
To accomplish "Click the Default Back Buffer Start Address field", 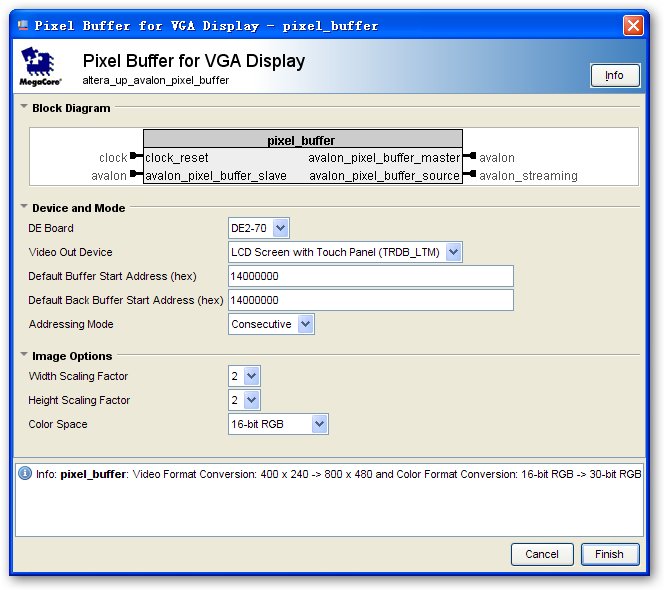I will click(370, 300).
